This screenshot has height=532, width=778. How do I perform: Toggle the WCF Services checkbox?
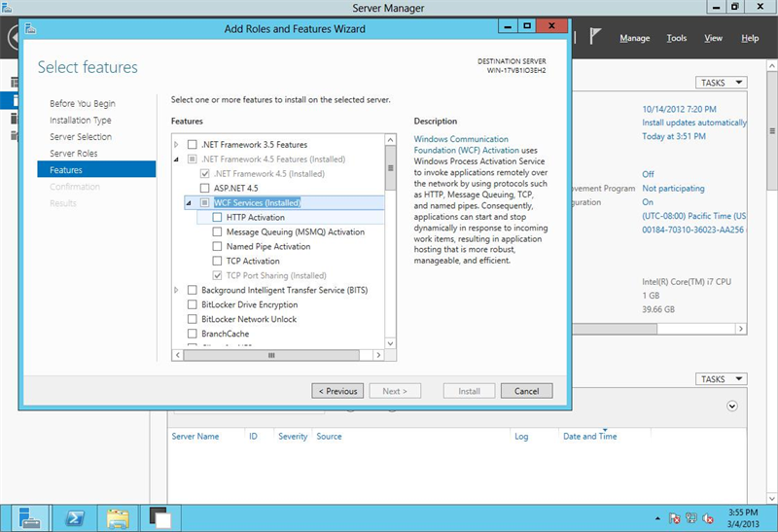[x=204, y=202]
